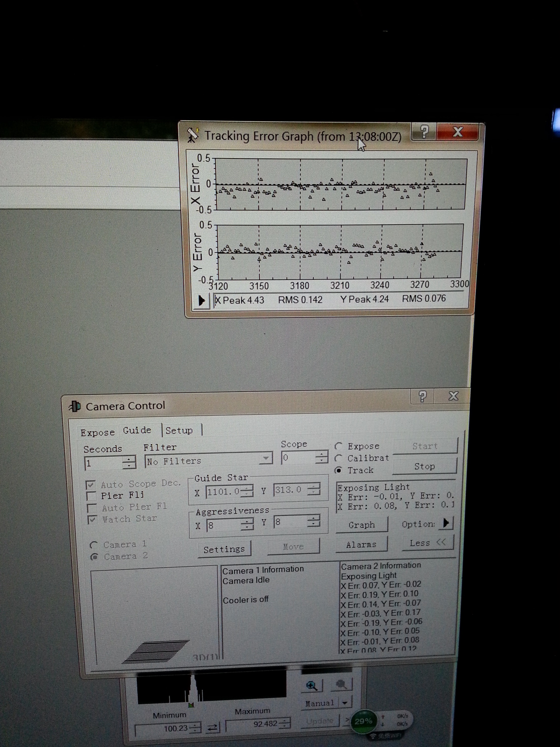Switch to the Expose tab
The image size is (560, 747).
pyautogui.click(x=98, y=432)
